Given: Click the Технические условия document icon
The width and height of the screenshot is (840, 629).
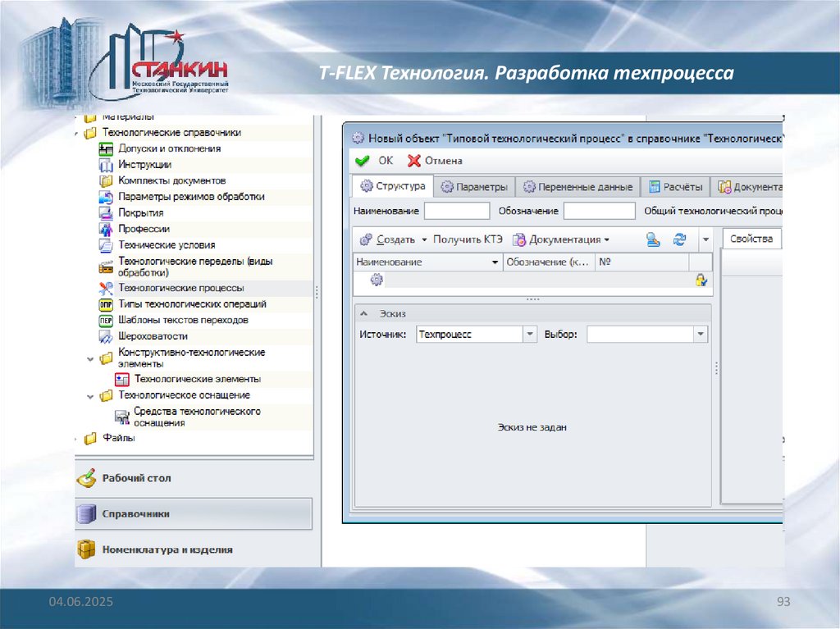Looking at the screenshot, I should (106, 245).
